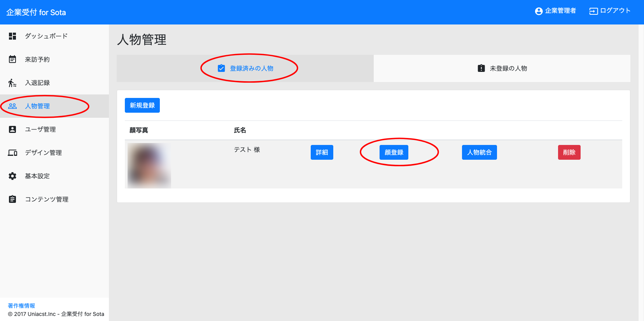Go to デザイン管理 in the sidebar
Screen dimensions: 644x321
tap(54, 153)
